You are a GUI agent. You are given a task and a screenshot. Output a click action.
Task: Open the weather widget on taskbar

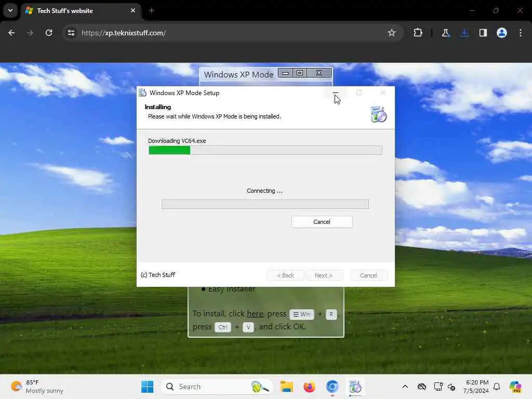coord(37,387)
